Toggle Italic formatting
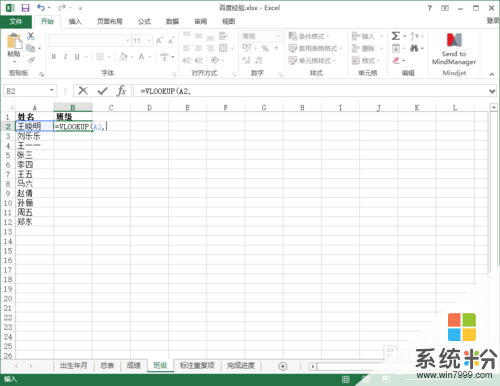This screenshot has width=500, height=386. coord(65,57)
